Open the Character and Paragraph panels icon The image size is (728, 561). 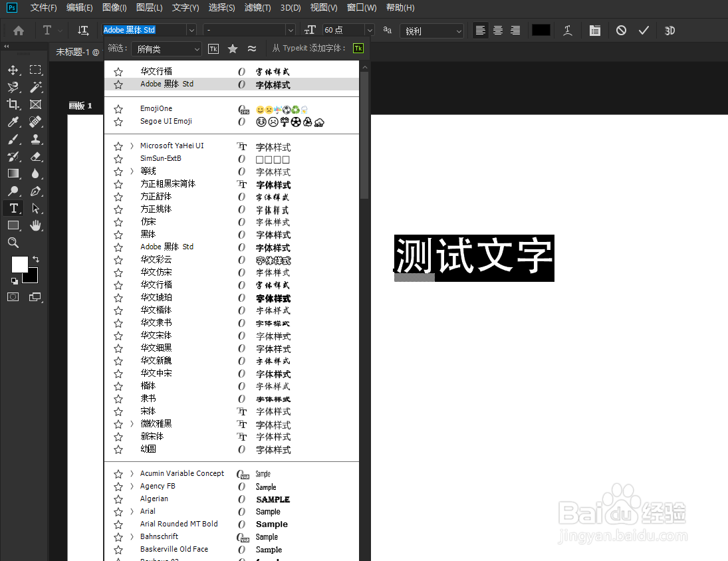[x=594, y=30]
